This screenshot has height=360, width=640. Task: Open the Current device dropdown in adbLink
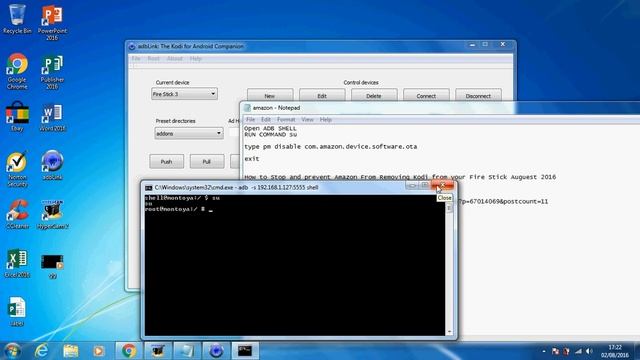pyautogui.click(x=184, y=94)
